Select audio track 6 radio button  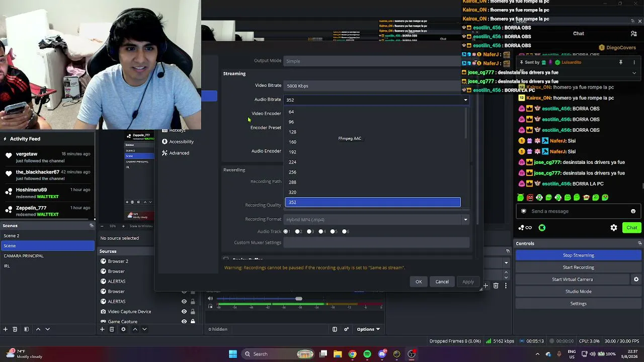tap(345, 232)
